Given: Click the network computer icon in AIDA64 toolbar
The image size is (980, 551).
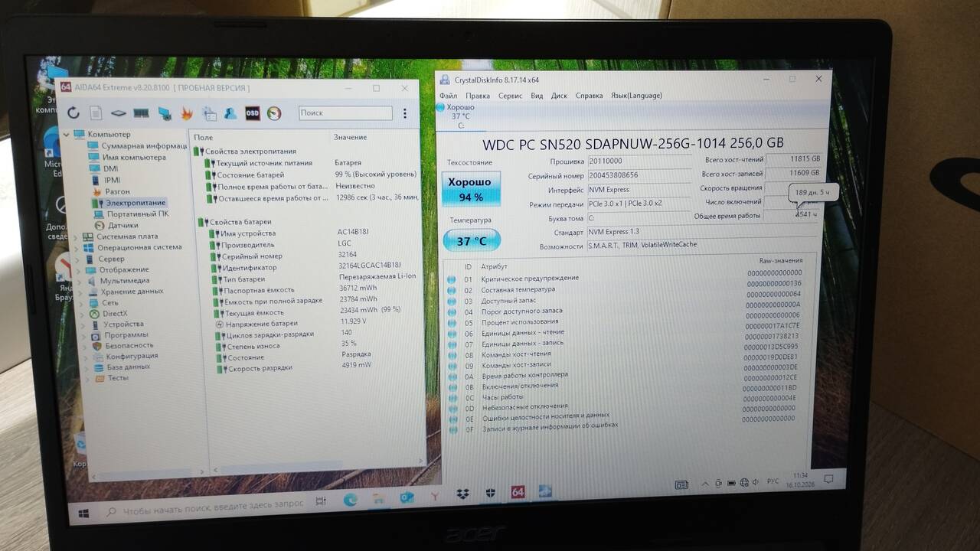Looking at the screenshot, I should click(164, 113).
